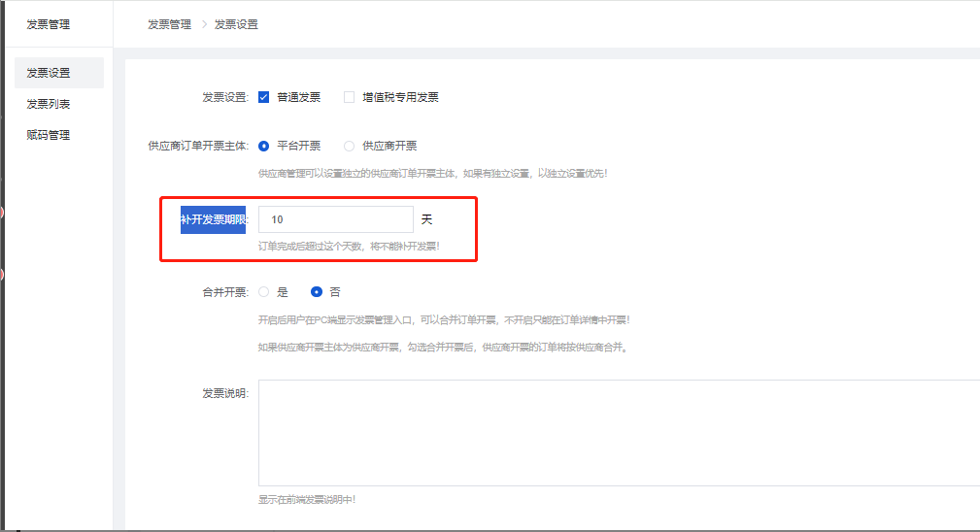Click 发票管理 in the breadcrumb
Image resolution: width=980 pixels, height=532 pixels.
169,24
